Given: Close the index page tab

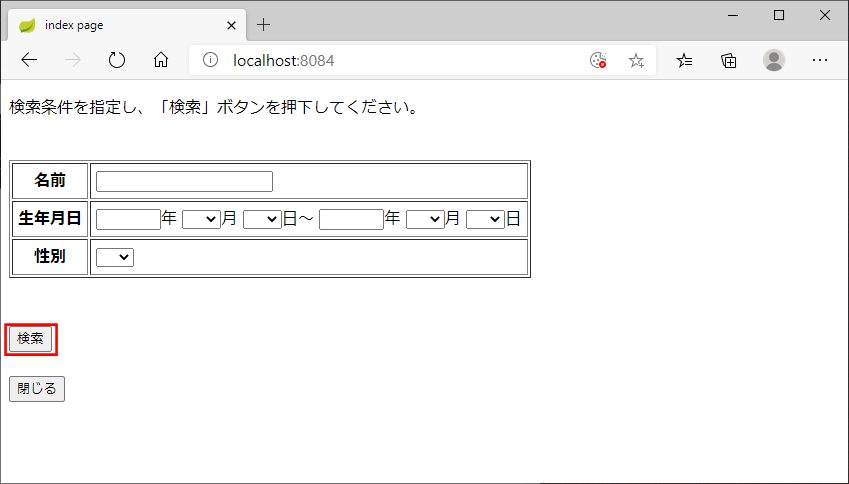Looking at the screenshot, I should (232, 24).
